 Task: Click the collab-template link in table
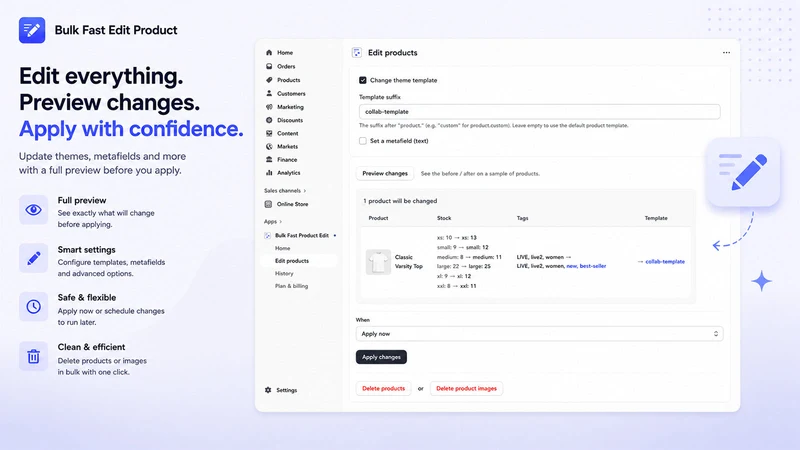tap(665, 262)
